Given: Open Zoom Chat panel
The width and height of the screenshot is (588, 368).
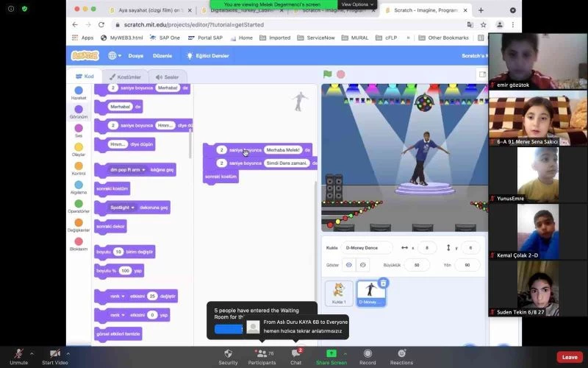Looking at the screenshot, I should pos(295,356).
